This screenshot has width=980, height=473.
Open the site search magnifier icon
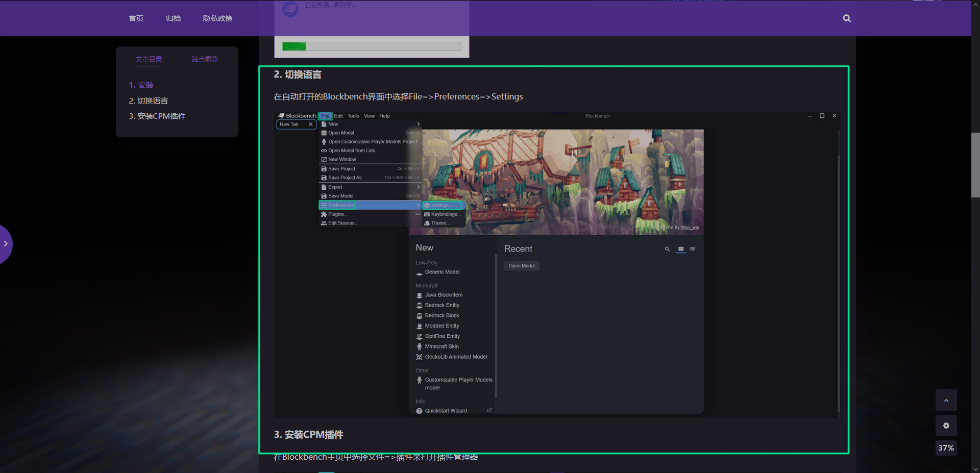847,18
